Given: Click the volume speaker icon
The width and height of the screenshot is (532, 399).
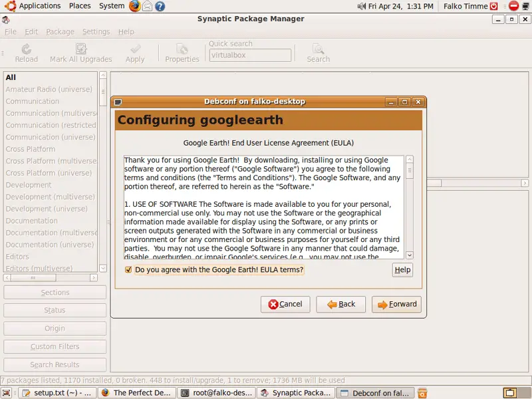Looking at the screenshot, I should point(361,6).
